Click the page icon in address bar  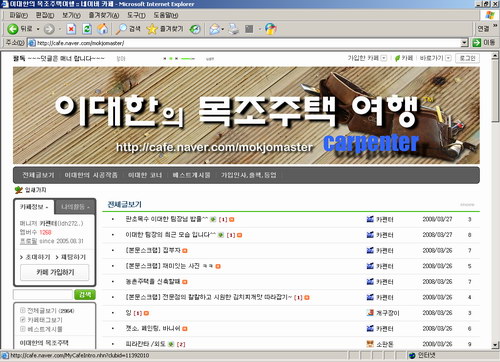tap(32, 43)
